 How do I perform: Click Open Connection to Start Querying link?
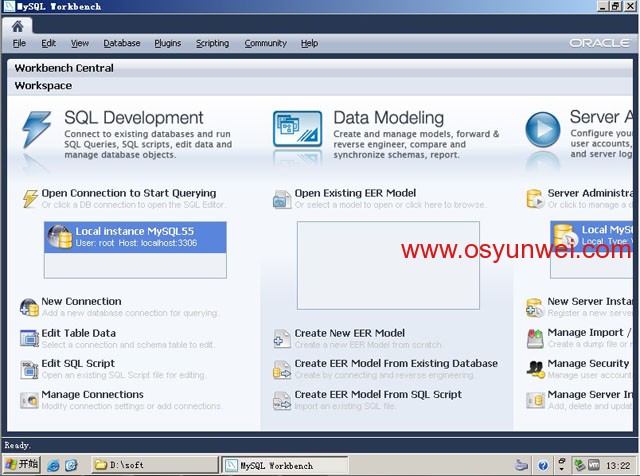129,193
